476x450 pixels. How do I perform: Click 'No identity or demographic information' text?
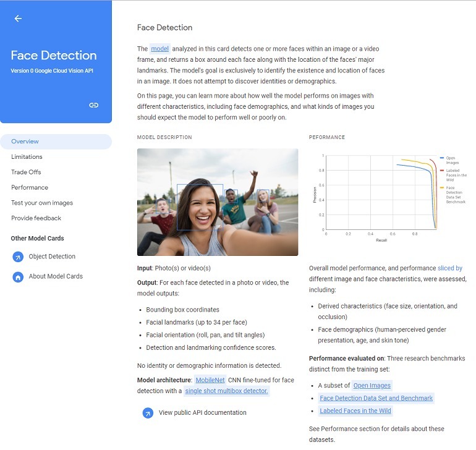[x=209, y=365]
